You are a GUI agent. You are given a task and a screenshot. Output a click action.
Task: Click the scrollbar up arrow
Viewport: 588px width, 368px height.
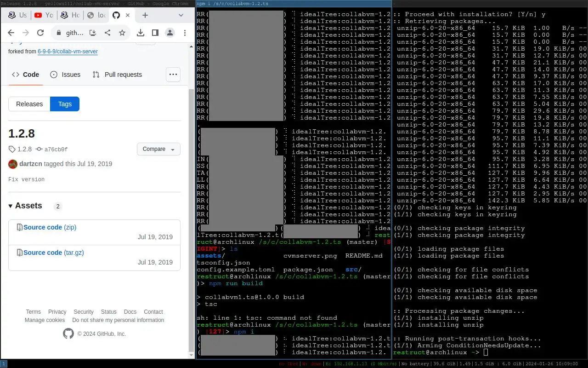(192, 47)
